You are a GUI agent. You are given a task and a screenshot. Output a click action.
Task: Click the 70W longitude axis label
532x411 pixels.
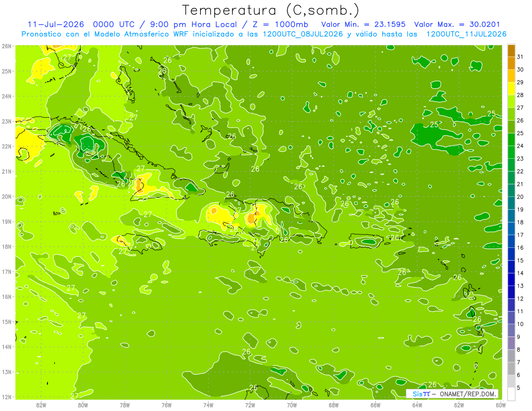292,405
